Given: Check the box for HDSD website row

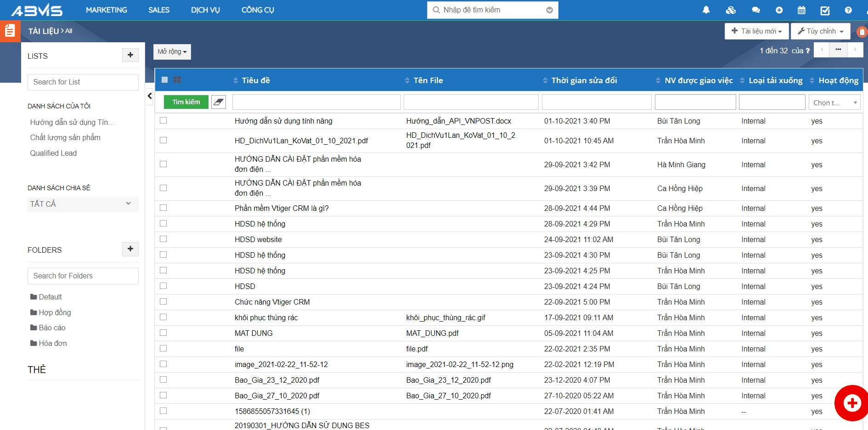Looking at the screenshot, I should (x=163, y=239).
